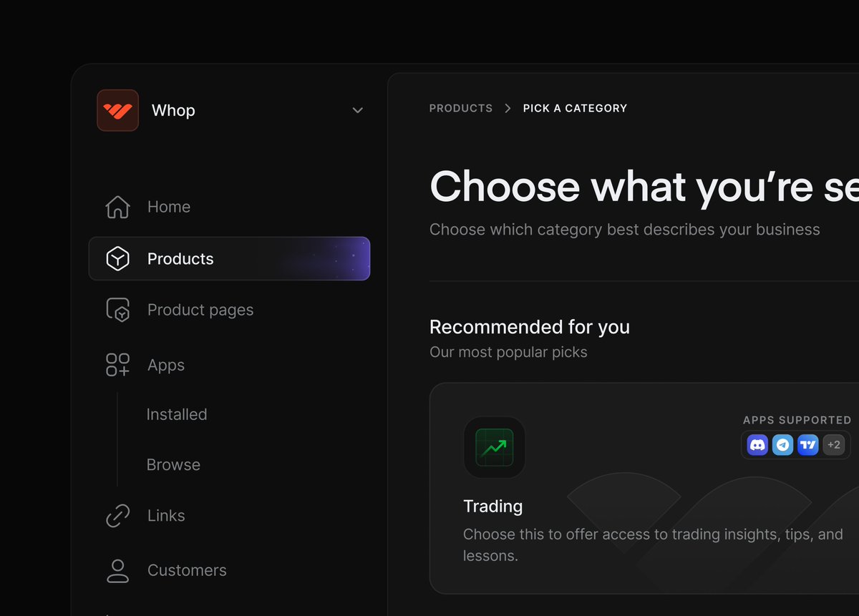Show the +2 more supported apps

(834, 445)
